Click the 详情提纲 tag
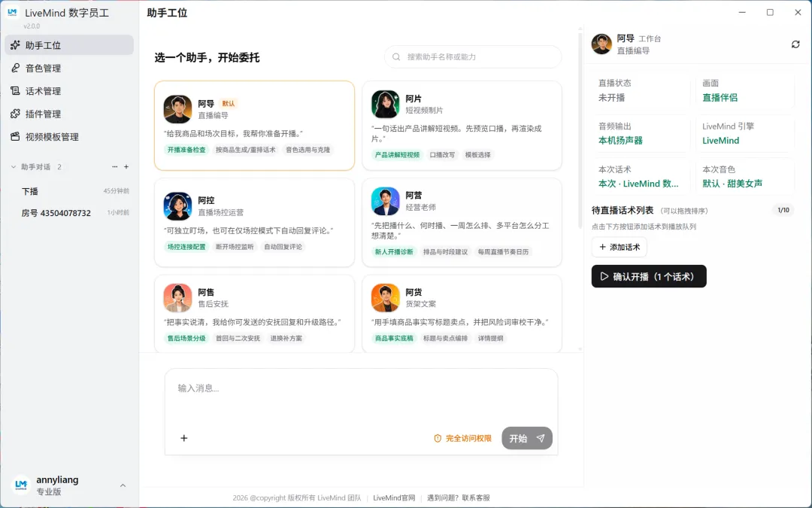The image size is (812, 508). (x=490, y=338)
